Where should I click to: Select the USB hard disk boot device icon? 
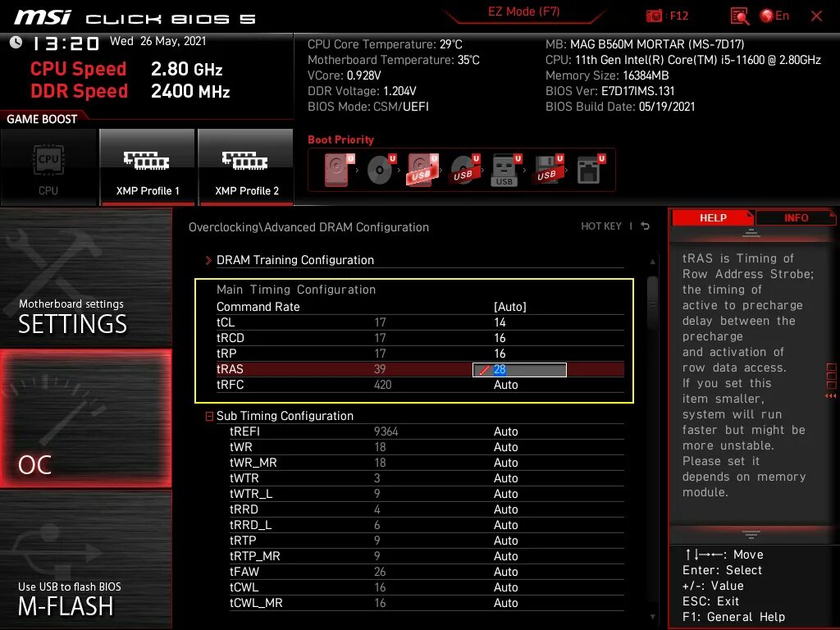click(x=422, y=170)
